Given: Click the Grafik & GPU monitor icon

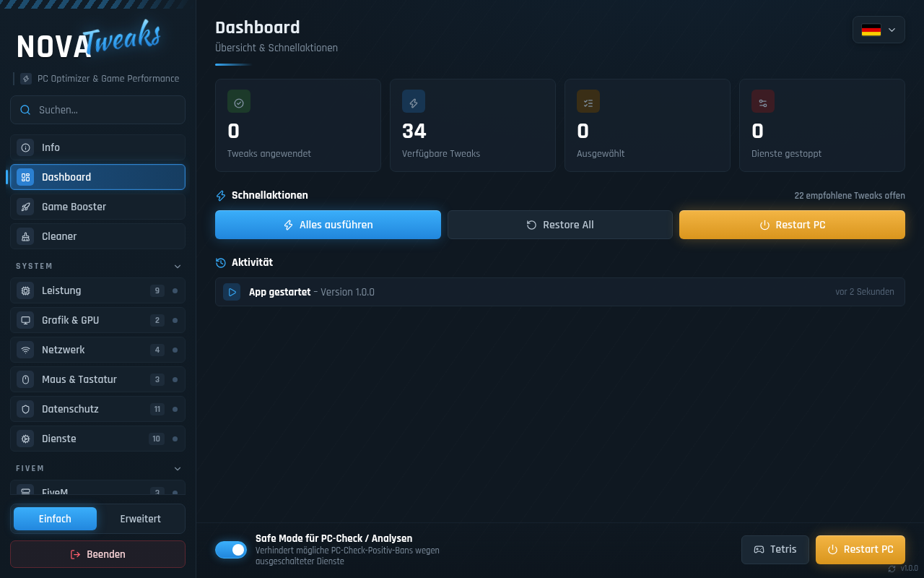Looking at the screenshot, I should [26, 320].
